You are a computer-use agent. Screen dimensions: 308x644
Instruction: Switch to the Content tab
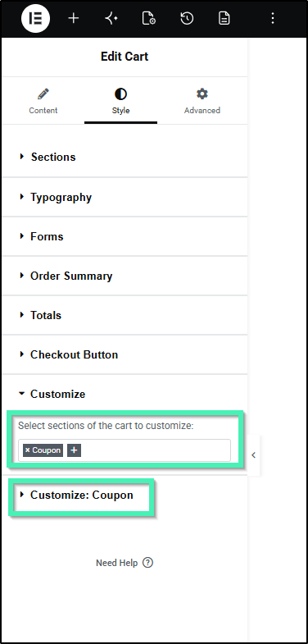[x=43, y=101]
